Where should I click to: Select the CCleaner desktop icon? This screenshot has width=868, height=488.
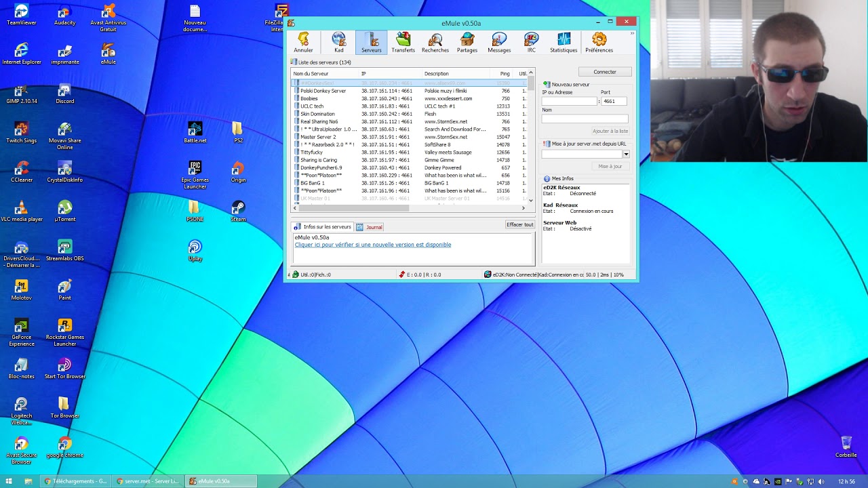point(22,172)
